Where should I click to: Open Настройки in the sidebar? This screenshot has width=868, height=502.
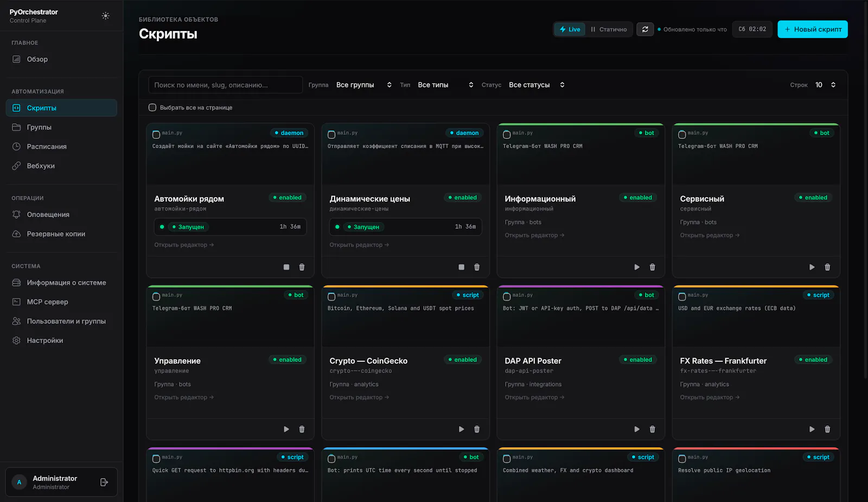click(x=61, y=340)
